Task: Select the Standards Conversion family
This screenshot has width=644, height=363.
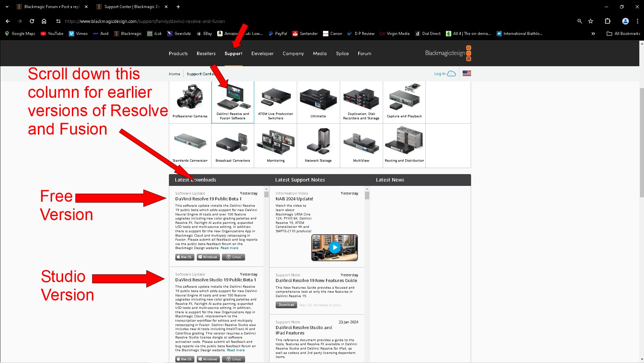Action: (x=190, y=146)
